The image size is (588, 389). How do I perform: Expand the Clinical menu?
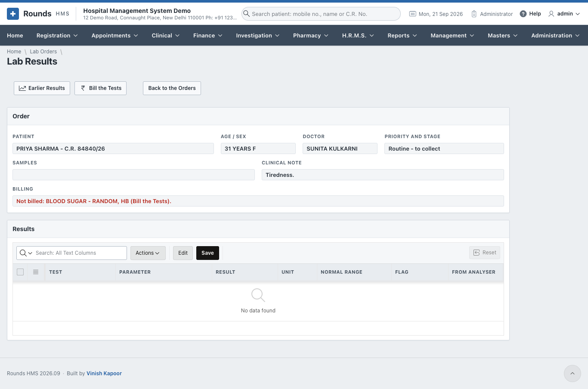click(166, 35)
